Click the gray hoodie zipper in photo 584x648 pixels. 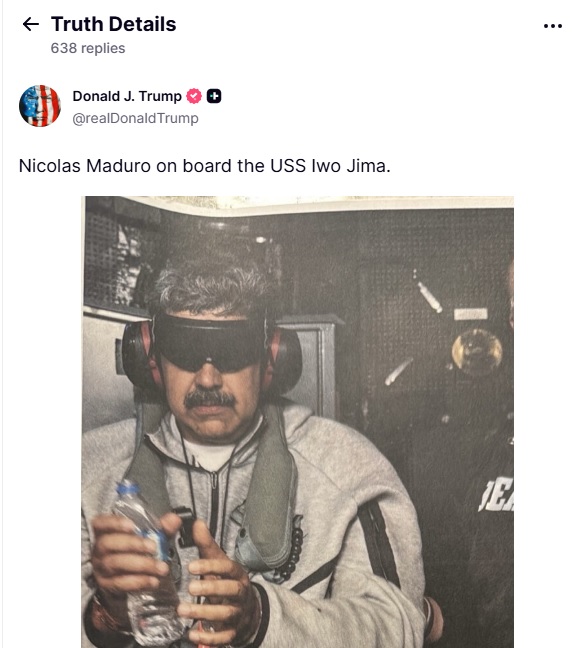[x=214, y=502]
